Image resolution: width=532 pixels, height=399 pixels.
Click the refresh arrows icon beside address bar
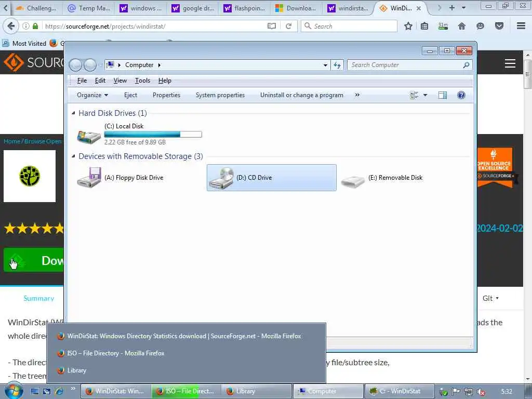click(x=337, y=65)
